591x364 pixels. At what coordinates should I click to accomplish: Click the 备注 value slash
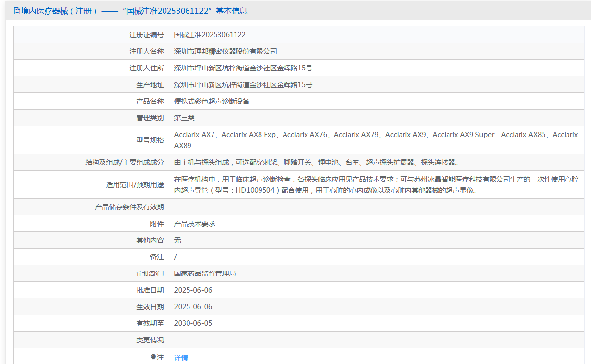click(x=176, y=257)
